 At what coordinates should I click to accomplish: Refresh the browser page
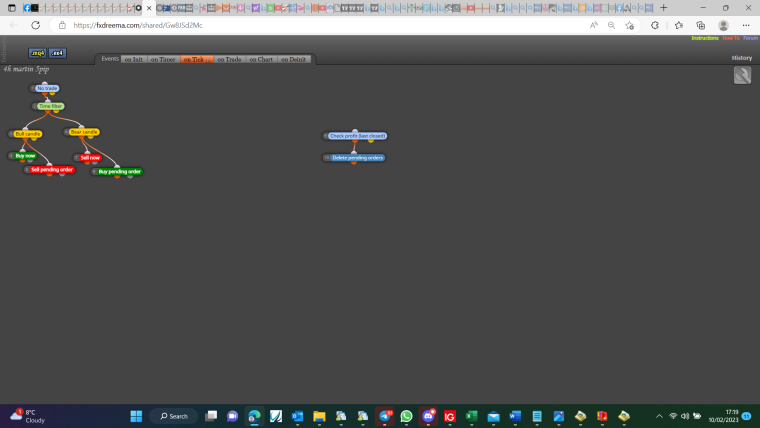(x=35, y=25)
